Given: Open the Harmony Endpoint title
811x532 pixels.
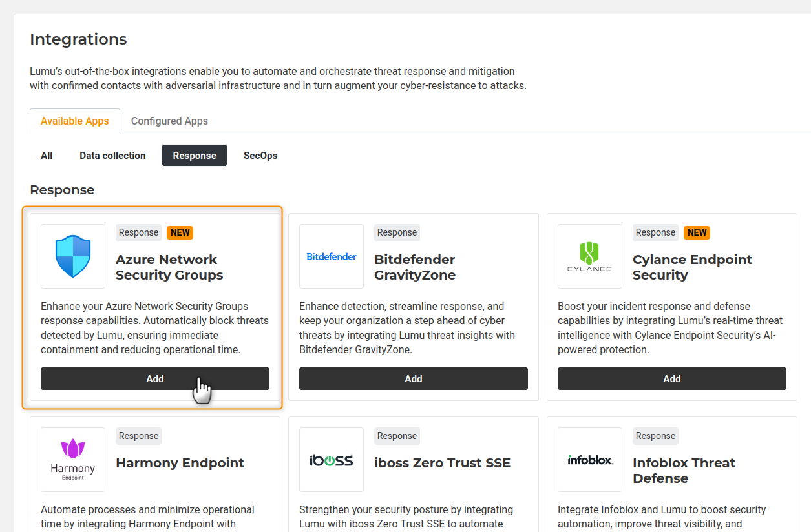Looking at the screenshot, I should (180, 463).
